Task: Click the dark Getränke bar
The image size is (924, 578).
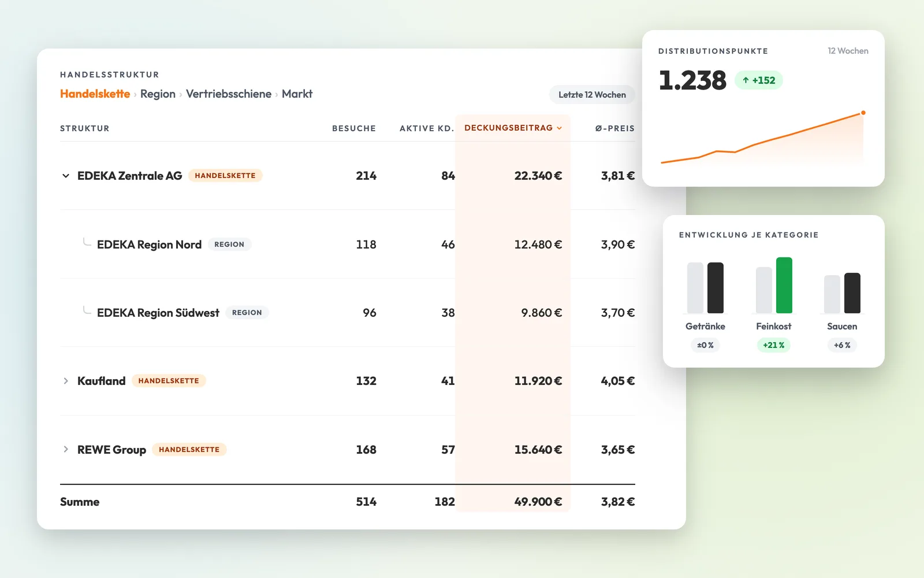Action: (716, 288)
